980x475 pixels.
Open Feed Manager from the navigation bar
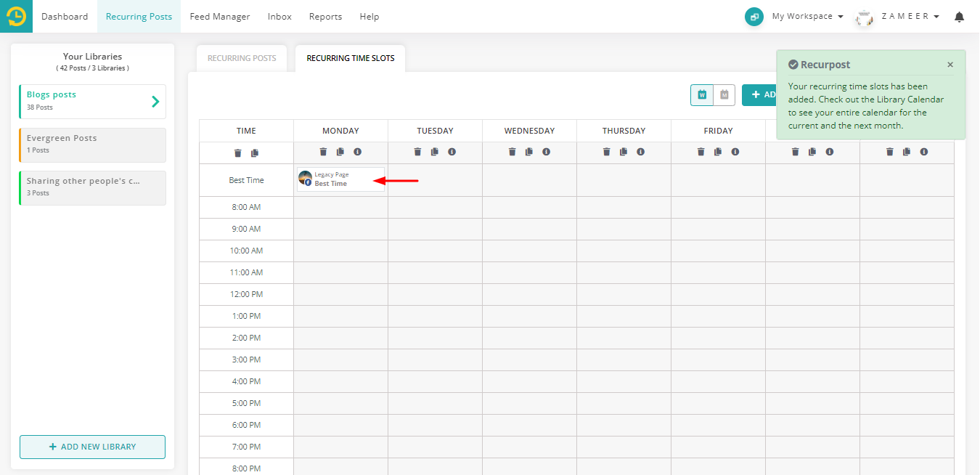point(219,16)
